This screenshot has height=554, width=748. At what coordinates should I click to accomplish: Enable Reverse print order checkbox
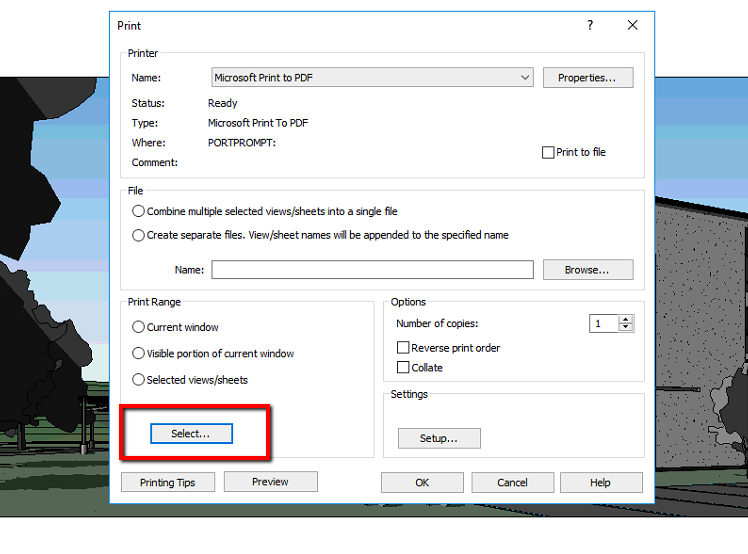tap(403, 347)
